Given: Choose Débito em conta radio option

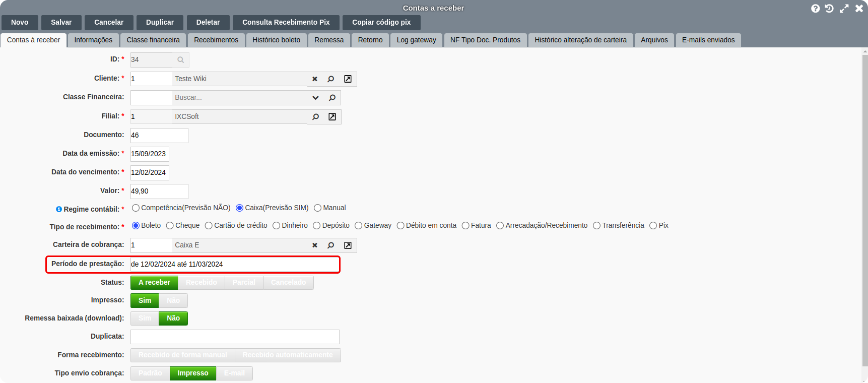Looking at the screenshot, I should point(400,226).
